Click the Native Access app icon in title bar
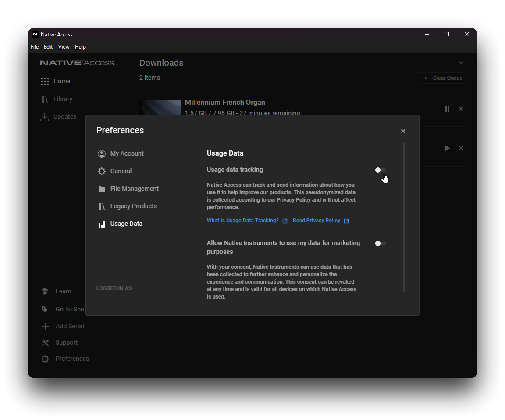 point(35,35)
